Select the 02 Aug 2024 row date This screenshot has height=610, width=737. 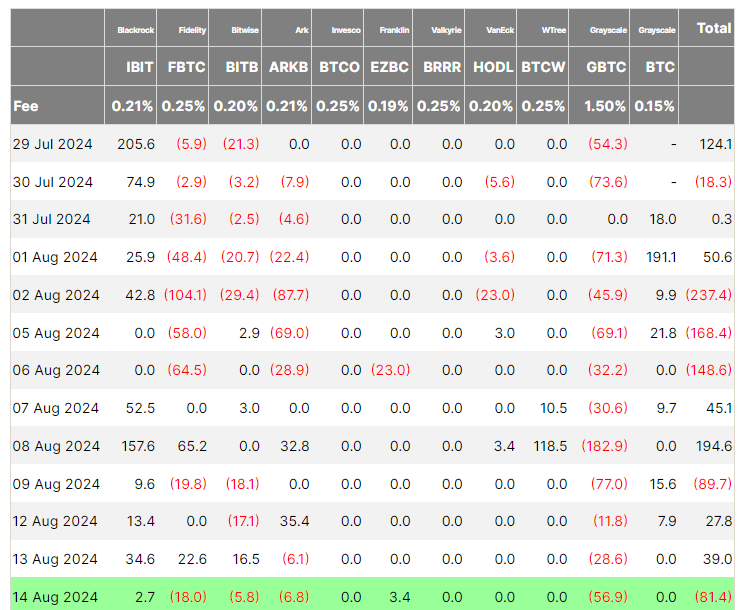pyautogui.click(x=56, y=295)
